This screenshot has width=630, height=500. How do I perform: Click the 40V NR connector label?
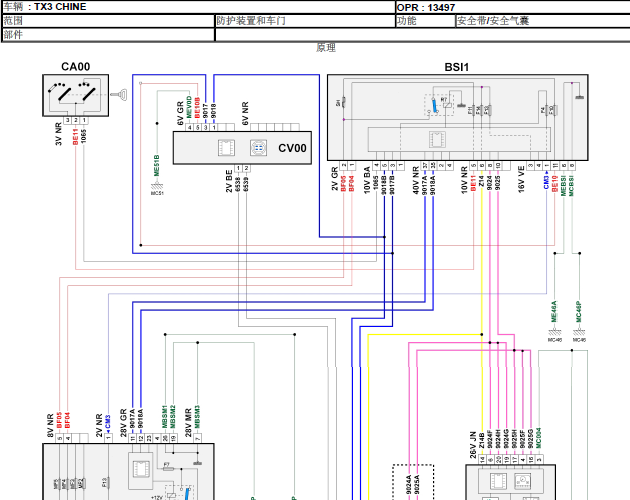click(416, 181)
